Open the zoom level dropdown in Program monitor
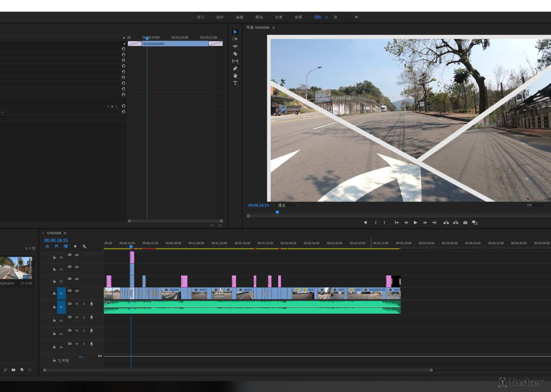Viewport: 551px width, 392px height. coord(288,205)
